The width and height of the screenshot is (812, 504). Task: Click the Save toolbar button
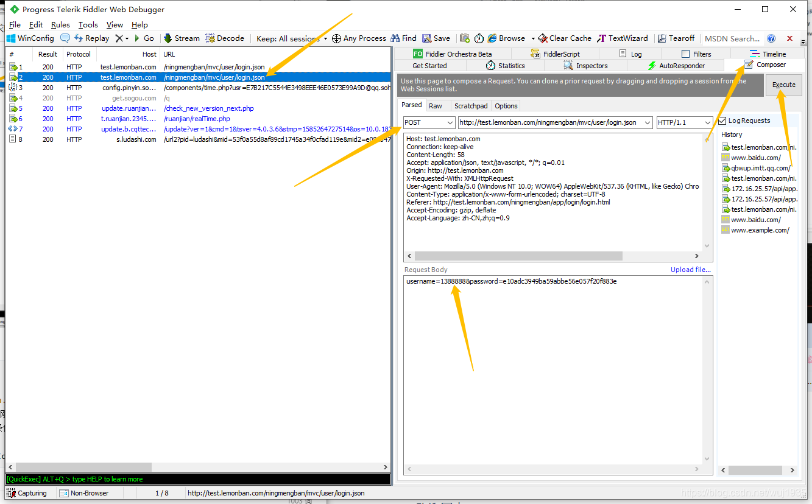tap(436, 38)
